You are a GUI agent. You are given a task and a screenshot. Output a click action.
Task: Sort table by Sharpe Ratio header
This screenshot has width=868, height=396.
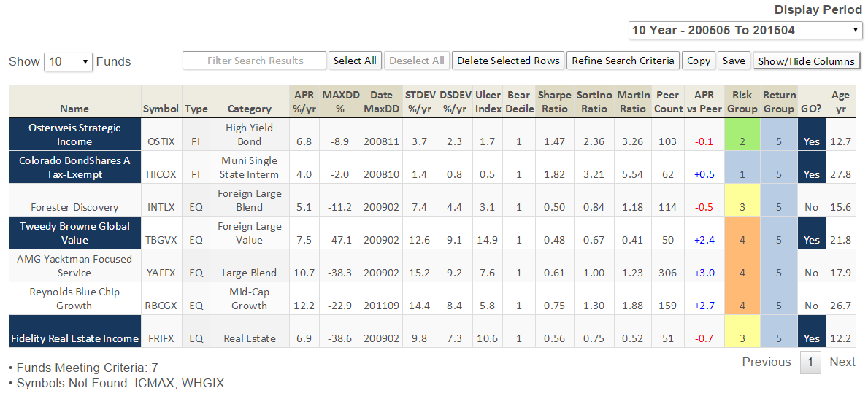pos(554,102)
